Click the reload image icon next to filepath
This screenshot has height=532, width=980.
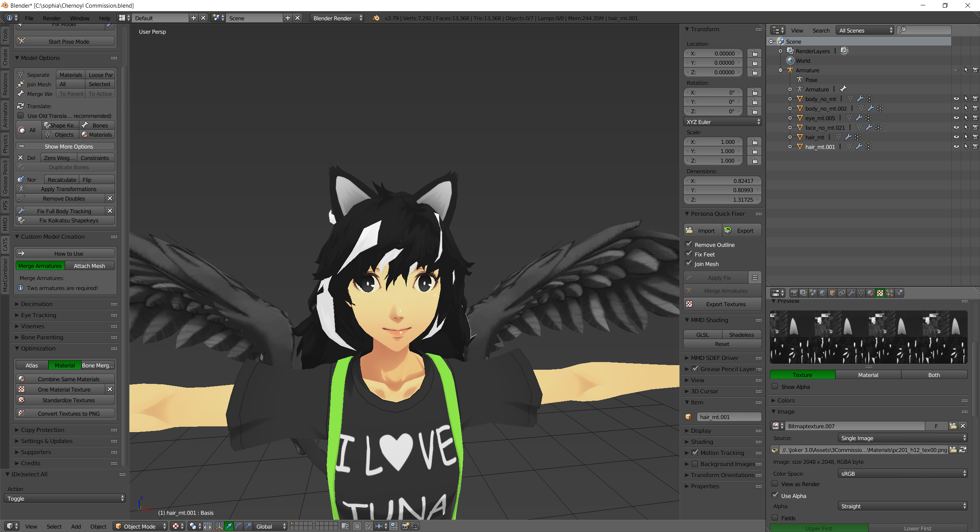(x=962, y=450)
